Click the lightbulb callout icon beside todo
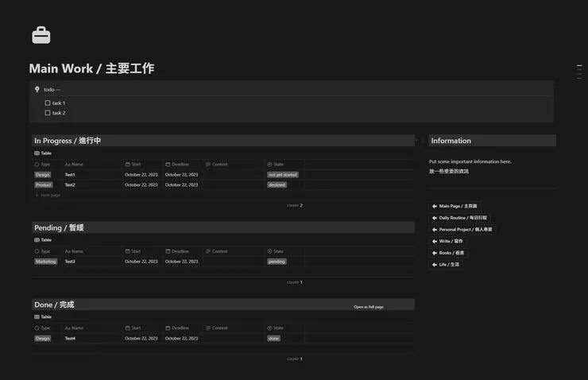 (37, 89)
